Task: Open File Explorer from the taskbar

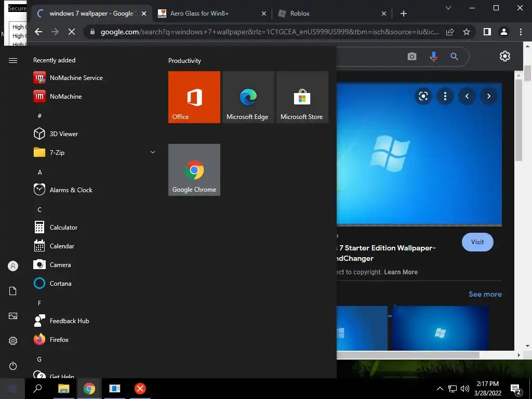Action: tap(63, 389)
